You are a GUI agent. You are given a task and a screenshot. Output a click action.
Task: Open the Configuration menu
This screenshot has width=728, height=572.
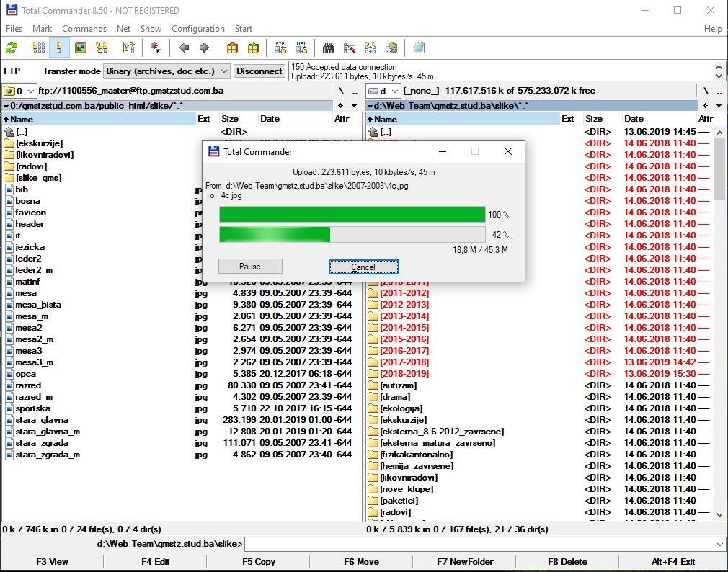(x=198, y=29)
